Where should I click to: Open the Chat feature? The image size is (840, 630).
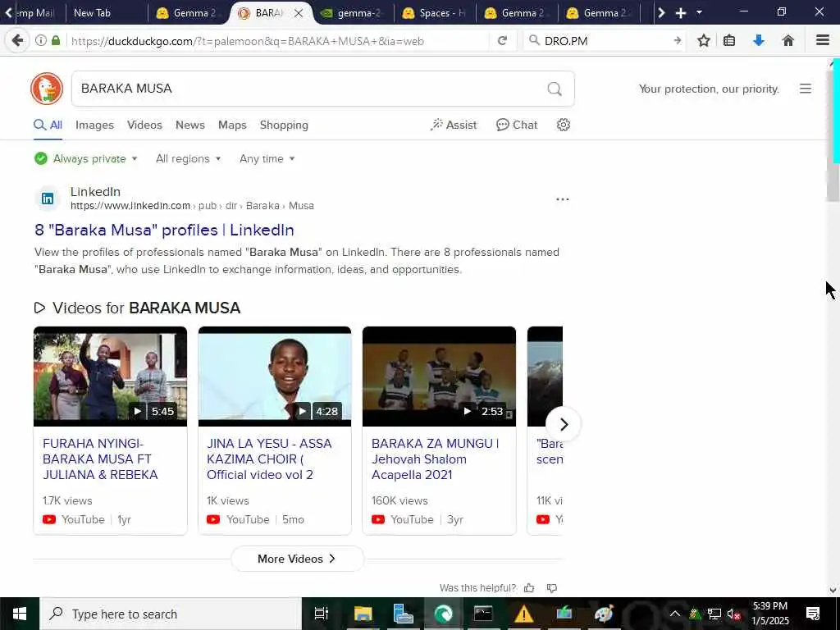pos(517,125)
